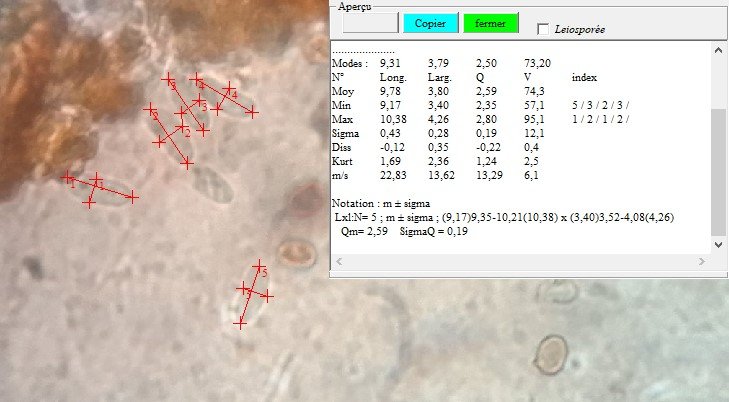
Task: Click the vertical scrollbar down arrow
Action: click(717, 242)
